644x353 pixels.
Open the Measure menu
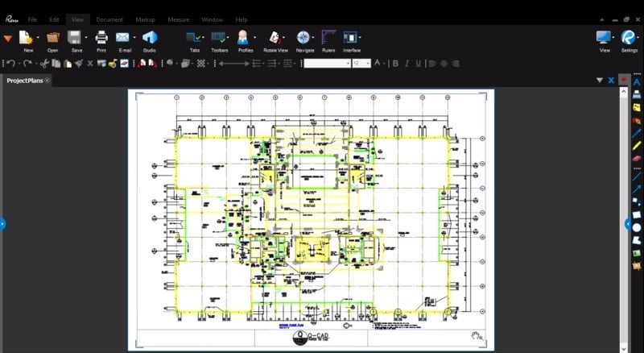179,19
